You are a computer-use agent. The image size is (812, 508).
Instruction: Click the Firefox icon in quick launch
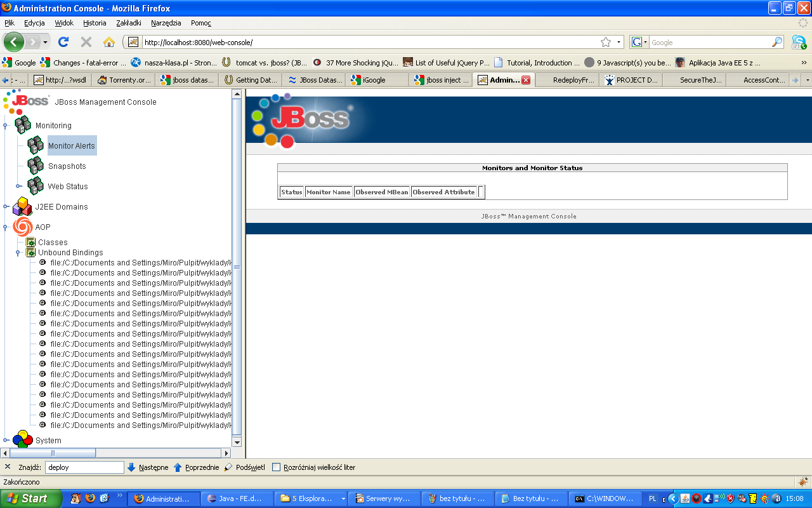[x=90, y=498]
